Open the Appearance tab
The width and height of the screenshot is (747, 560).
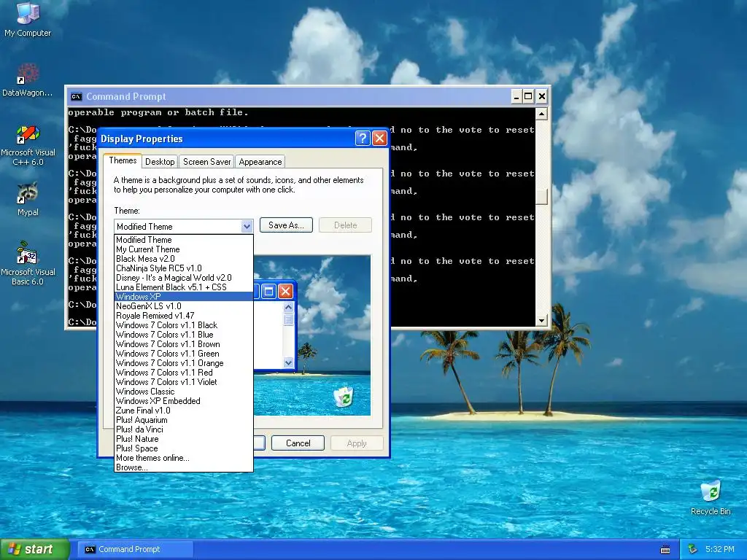[x=260, y=162]
